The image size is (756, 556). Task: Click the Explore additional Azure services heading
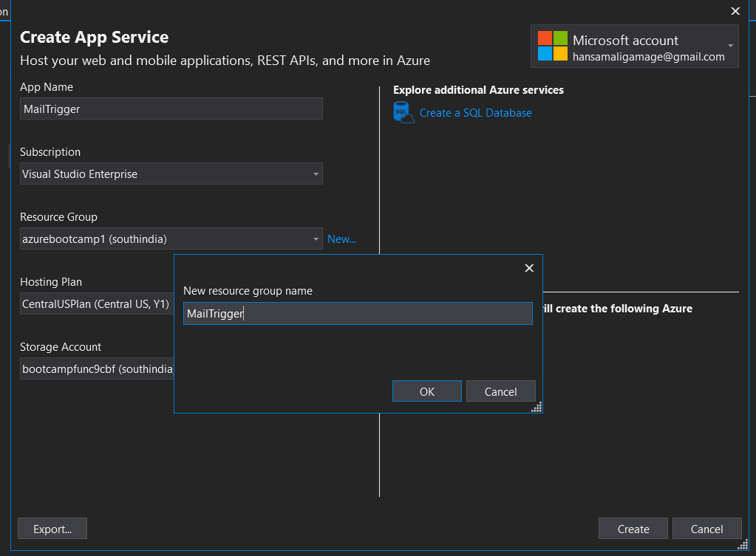pyautogui.click(x=478, y=90)
